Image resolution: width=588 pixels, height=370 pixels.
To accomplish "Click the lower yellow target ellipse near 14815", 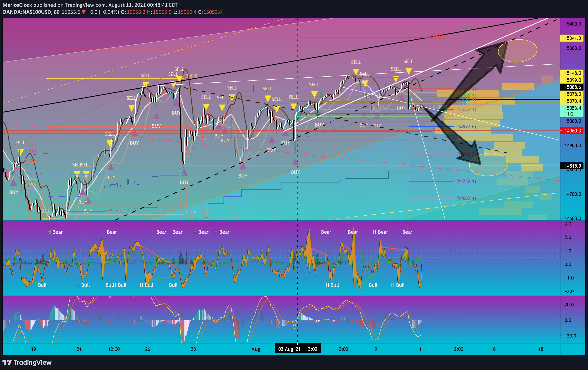I will click(489, 164).
